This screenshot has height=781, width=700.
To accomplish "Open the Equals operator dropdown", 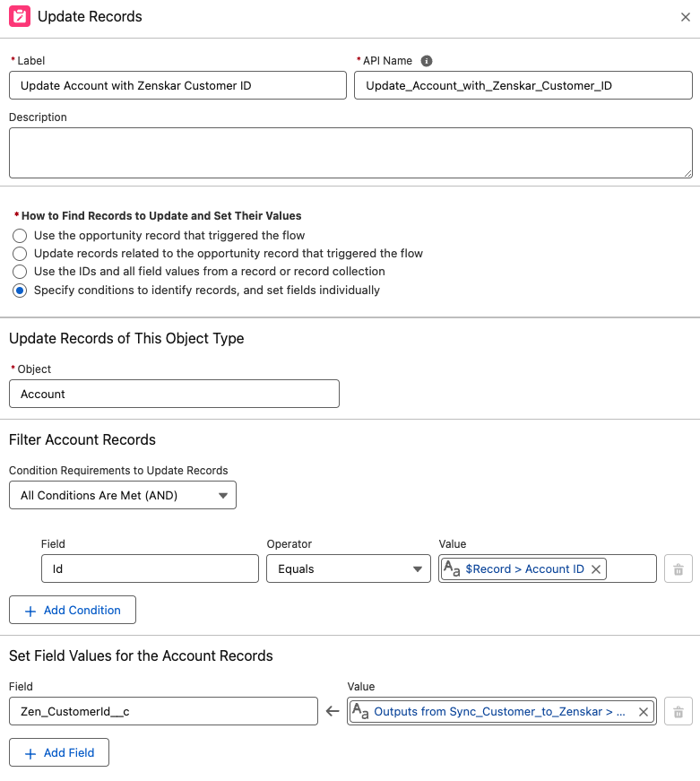I will click(349, 568).
